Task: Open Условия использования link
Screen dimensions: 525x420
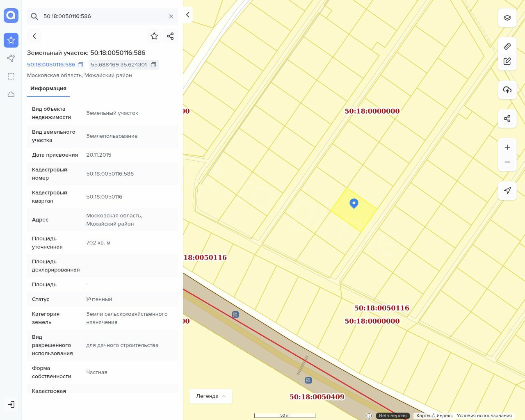Action: click(484, 415)
